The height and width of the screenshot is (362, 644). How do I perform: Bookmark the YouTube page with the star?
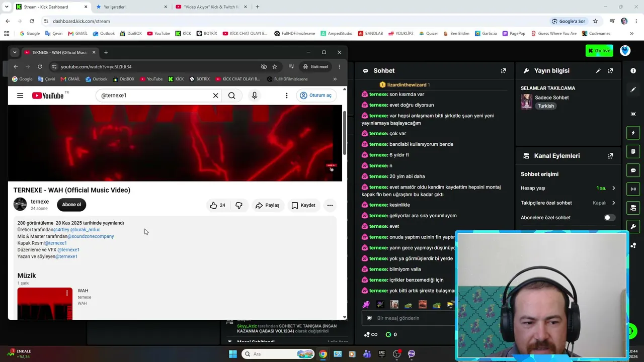(275, 66)
